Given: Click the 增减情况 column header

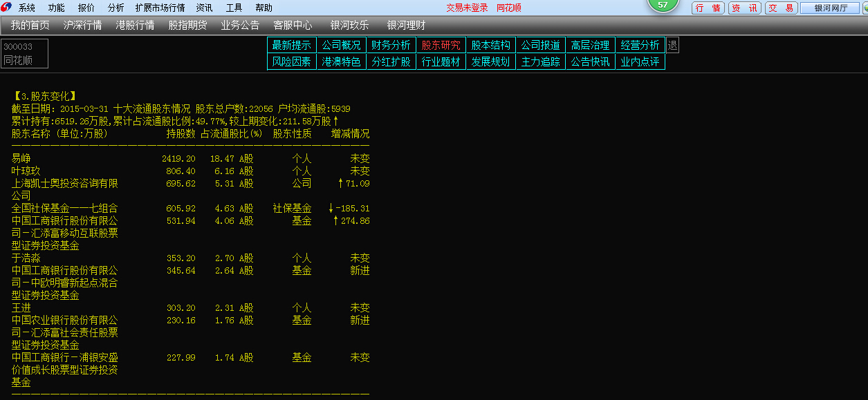Looking at the screenshot, I should [351, 133].
